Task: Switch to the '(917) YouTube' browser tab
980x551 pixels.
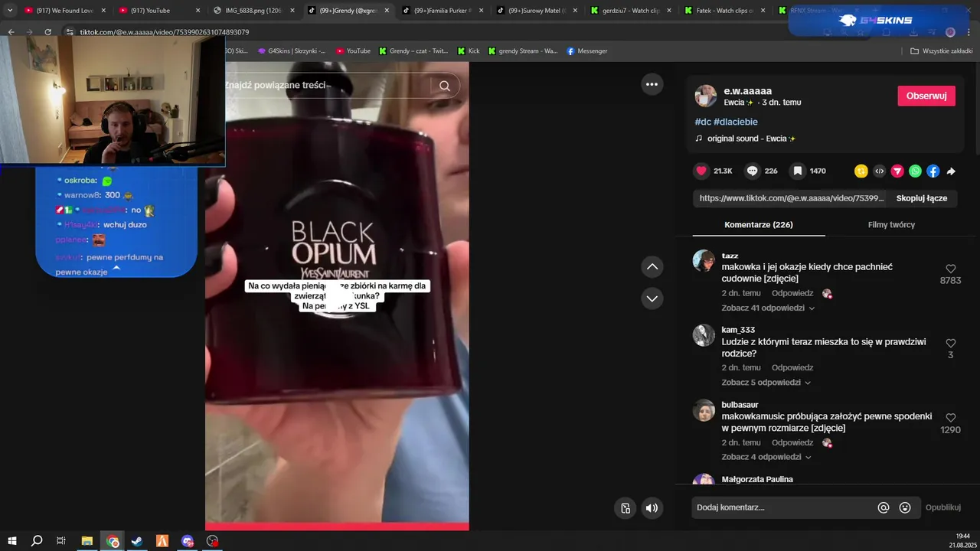Action: coord(158,11)
